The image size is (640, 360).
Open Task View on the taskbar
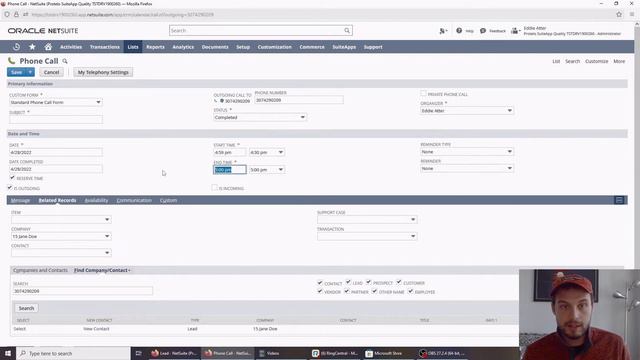[x=138, y=353]
